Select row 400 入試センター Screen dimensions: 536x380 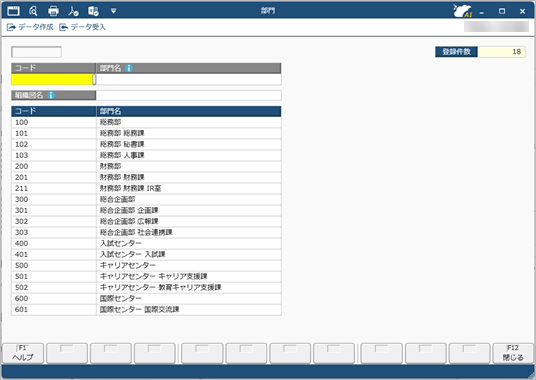click(146, 243)
